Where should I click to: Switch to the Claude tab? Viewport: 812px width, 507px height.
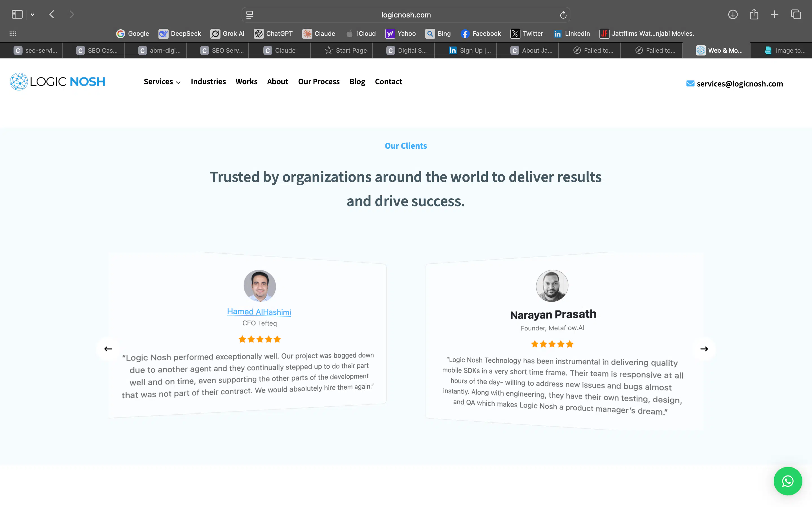point(279,50)
